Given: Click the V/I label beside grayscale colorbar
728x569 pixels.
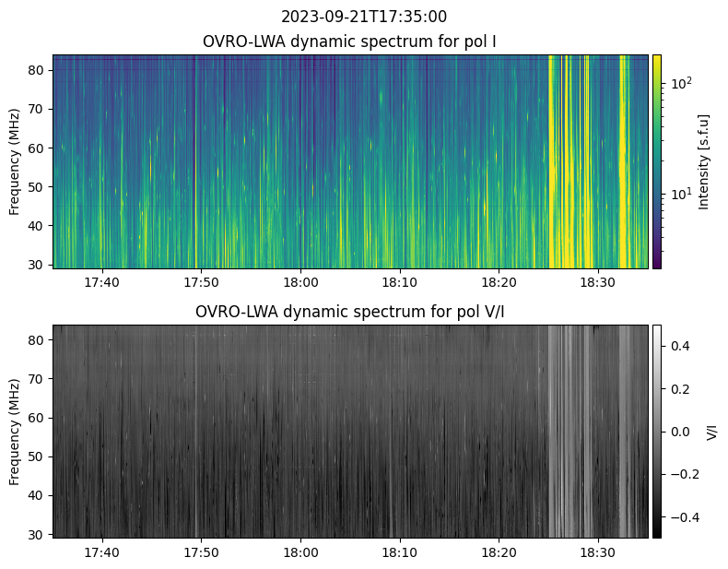Looking at the screenshot, I should point(710,431).
